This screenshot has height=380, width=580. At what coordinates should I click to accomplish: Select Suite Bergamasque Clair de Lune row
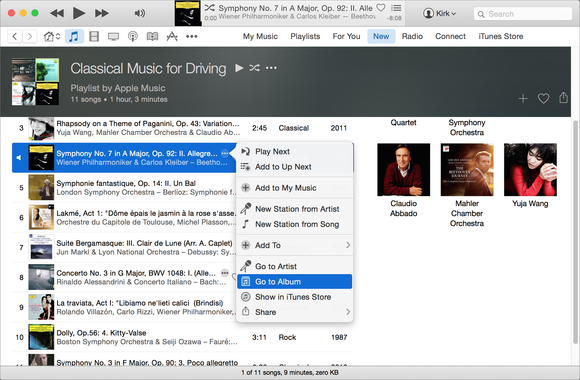(x=124, y=248)
